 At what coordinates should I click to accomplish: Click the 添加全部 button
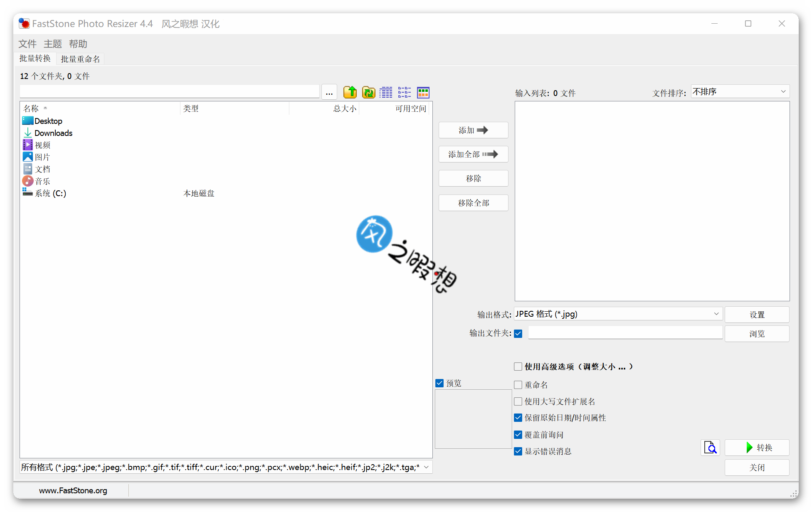click(473, 154)
